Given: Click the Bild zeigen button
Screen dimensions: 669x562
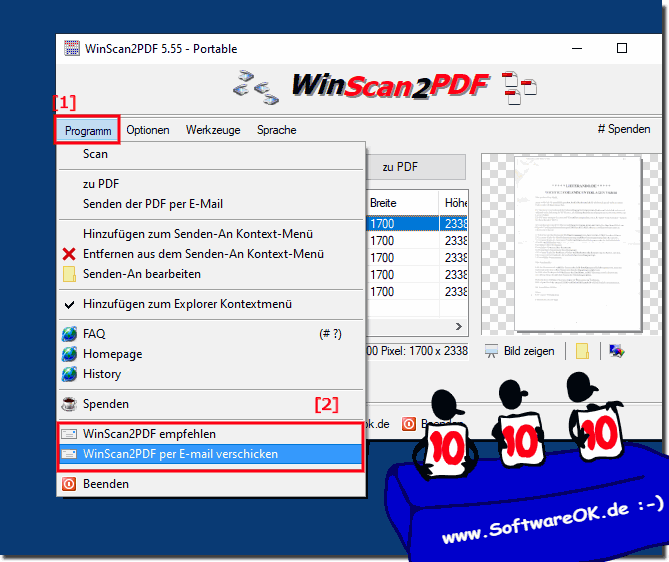Looking at the screenshot, I should point(520,351).
